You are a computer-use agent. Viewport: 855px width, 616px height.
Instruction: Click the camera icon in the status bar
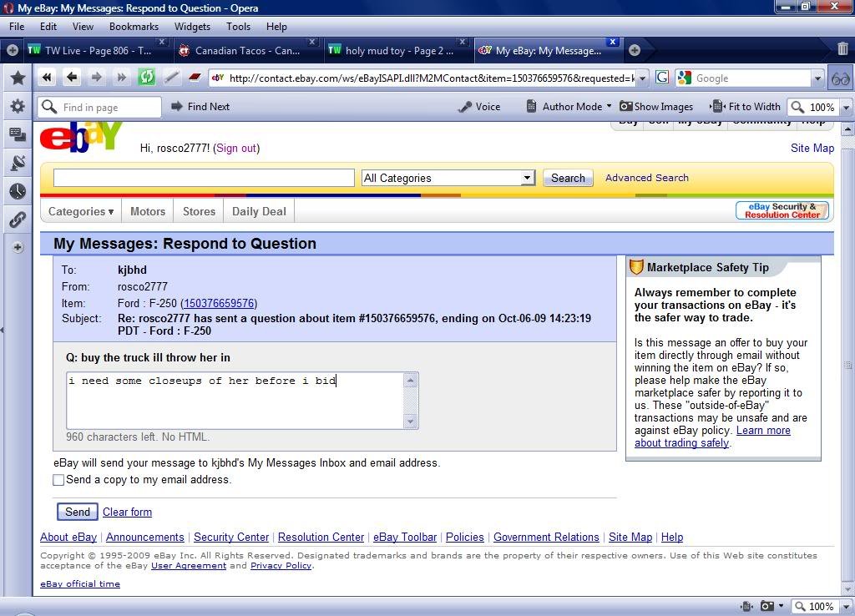(767, 606)
